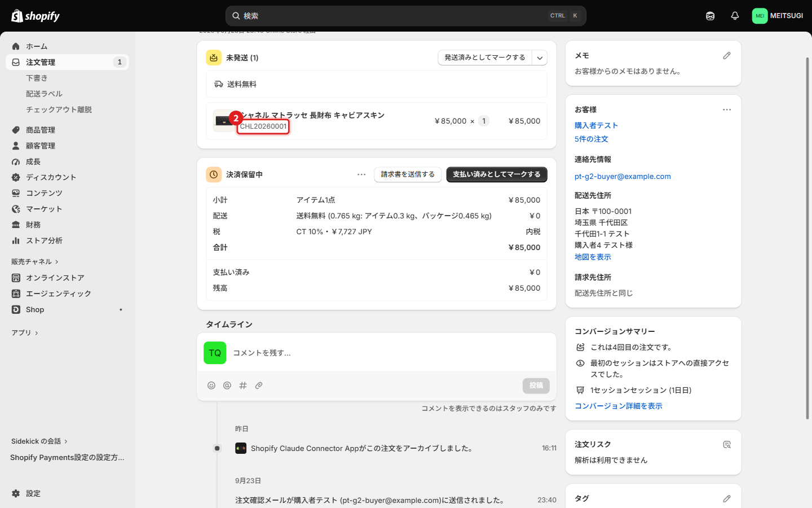Add a hashtag reference in comment
Viewport: 812px width, 508px height.
[x=243, y=386]
